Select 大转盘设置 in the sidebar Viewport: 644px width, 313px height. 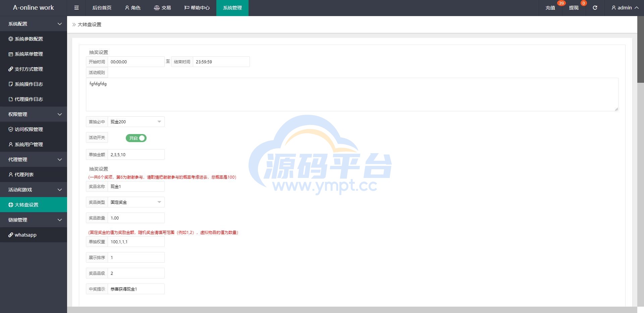pyautogui.click(x=26, y=205)
